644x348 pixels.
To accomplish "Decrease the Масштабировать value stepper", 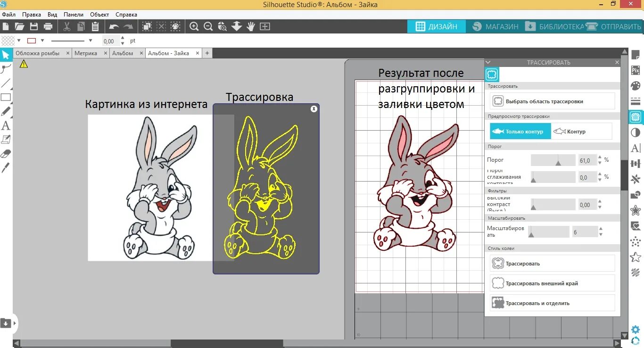I will pyautogui.click(x=601, y=234).
